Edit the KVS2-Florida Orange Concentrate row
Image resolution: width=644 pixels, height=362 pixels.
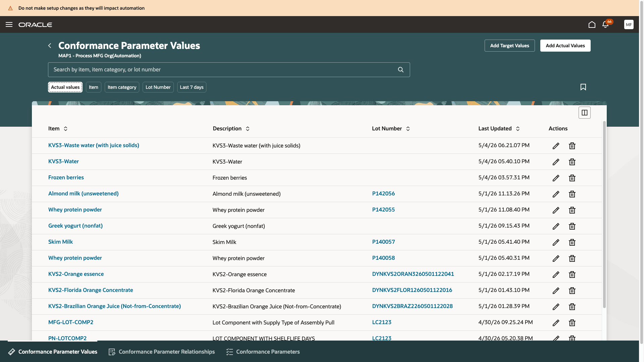[556, 291]
